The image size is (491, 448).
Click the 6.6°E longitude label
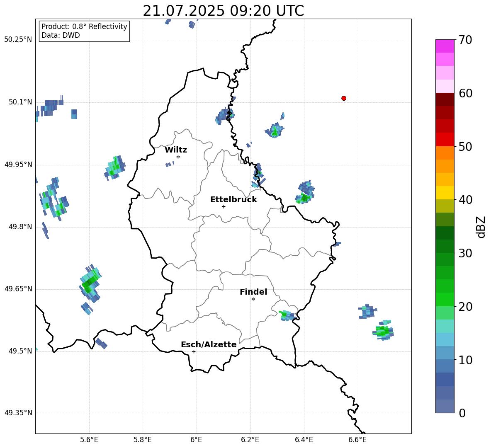tap(357, 440)
